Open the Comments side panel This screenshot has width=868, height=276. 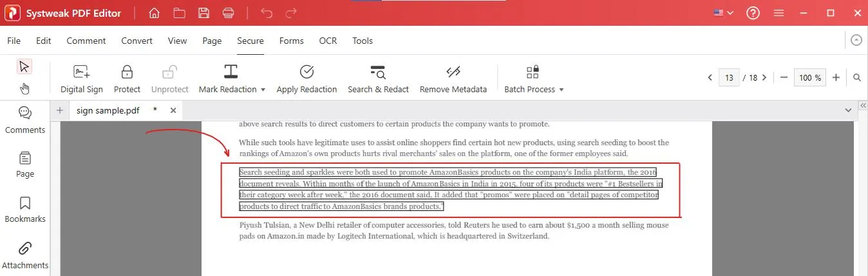(x=25, y=120)
